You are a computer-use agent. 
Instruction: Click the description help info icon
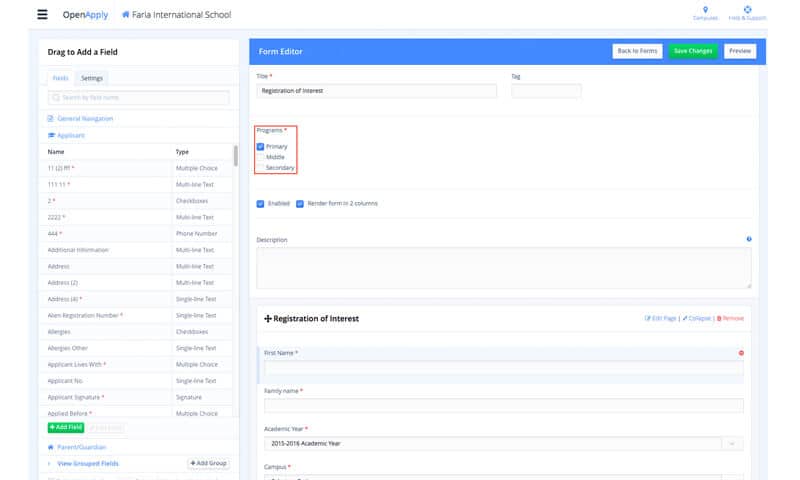(x=748, y=239)
